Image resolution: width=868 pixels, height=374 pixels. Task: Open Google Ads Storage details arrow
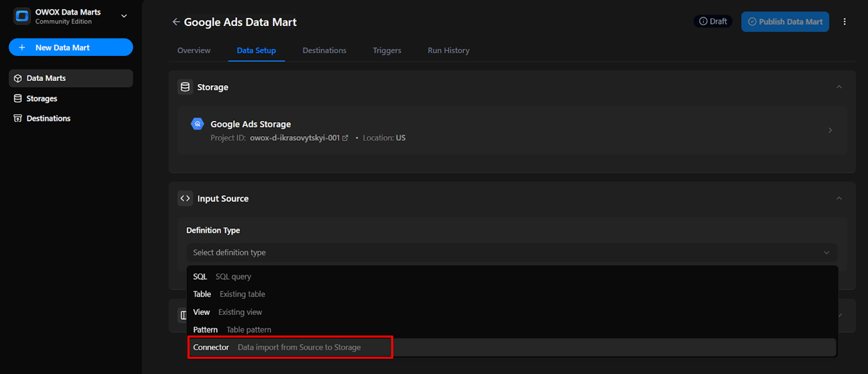pos(831,130)
